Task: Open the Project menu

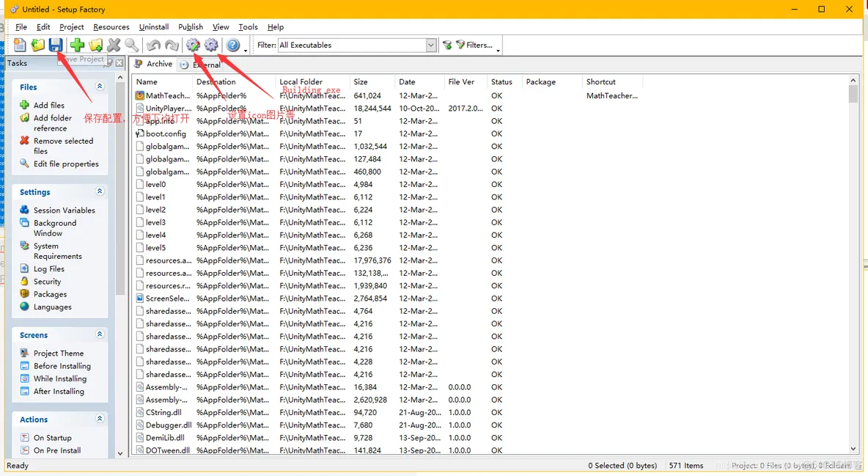Action: pos(71,26)
